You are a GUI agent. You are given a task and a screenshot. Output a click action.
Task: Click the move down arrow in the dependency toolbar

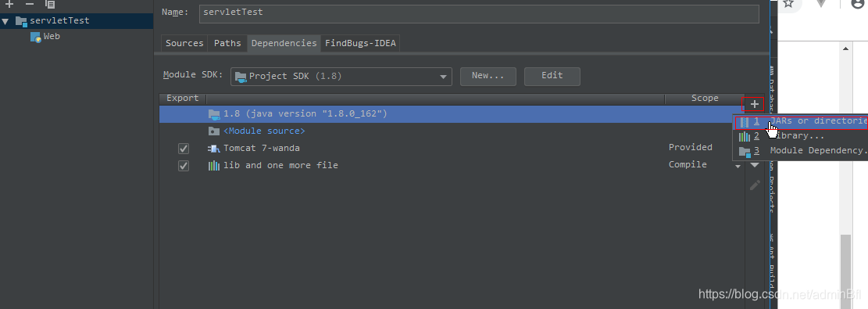tap(755, 165)
